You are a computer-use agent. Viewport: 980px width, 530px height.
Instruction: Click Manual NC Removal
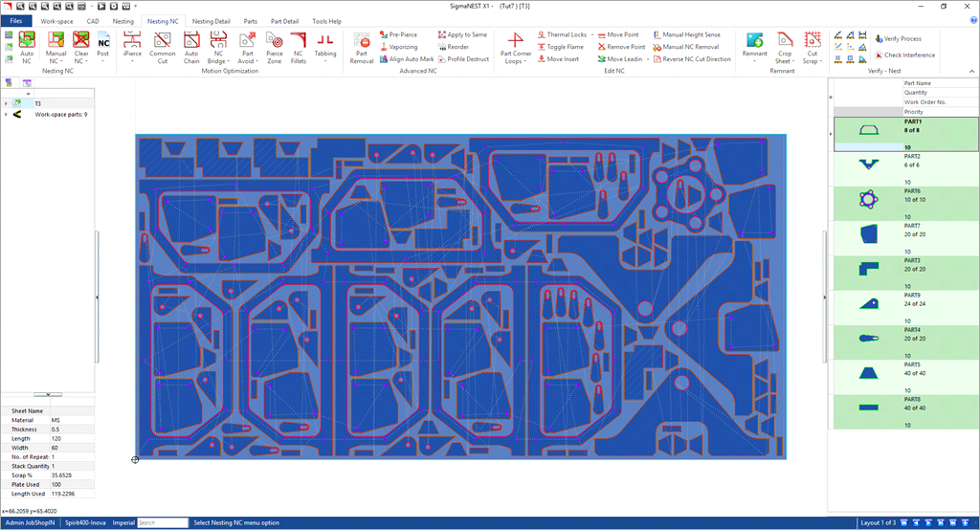click(686, 47)
